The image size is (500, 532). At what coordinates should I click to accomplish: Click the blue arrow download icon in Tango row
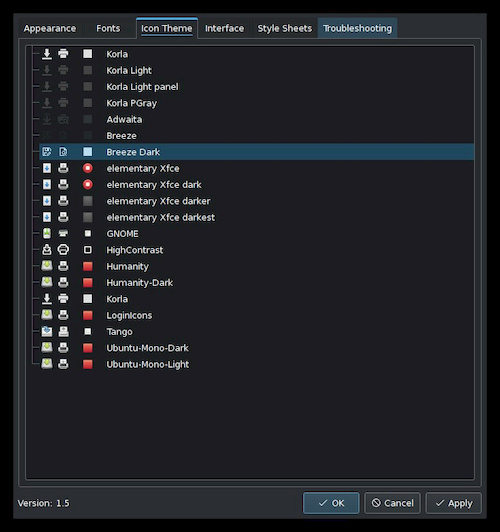(47, 331)
